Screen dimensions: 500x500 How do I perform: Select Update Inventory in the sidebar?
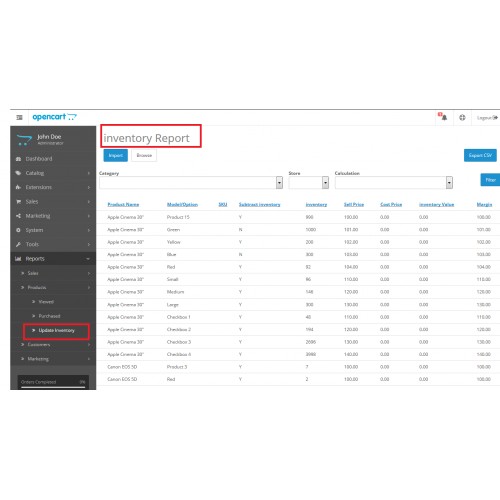tap(56, 330)
